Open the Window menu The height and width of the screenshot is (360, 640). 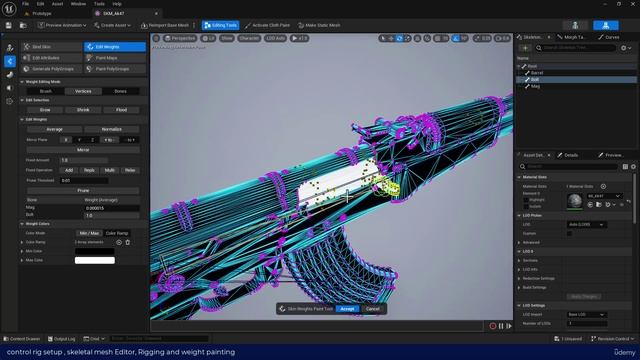(x=78, y=4)
